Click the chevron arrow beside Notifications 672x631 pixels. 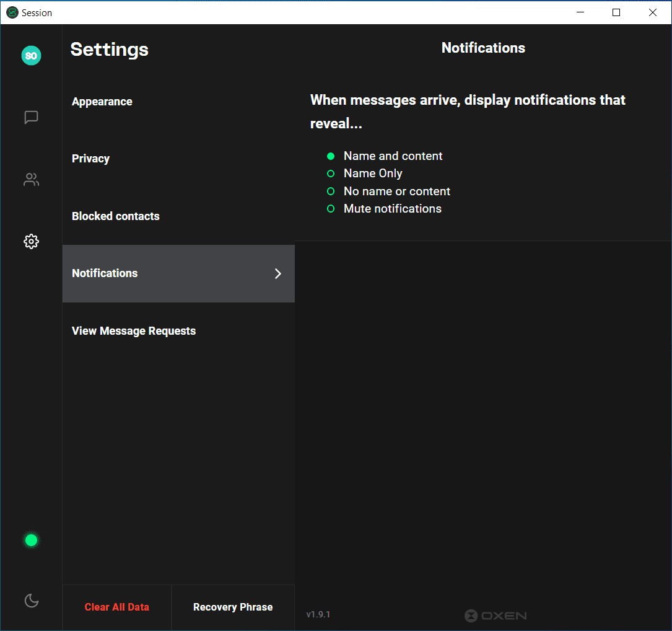coord(278,273)
